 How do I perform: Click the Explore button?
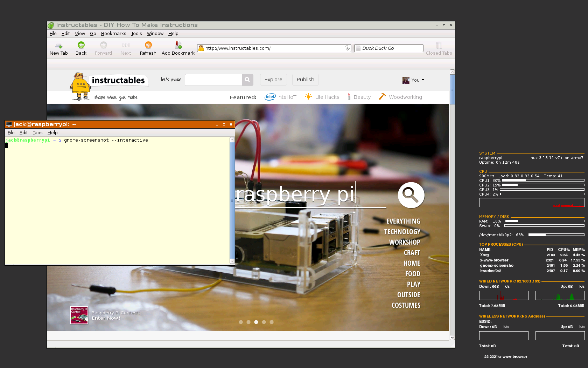pos(273,80)
